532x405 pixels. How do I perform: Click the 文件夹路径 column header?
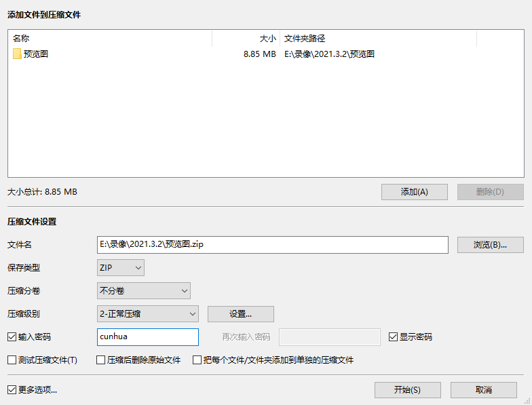point(377,39)
